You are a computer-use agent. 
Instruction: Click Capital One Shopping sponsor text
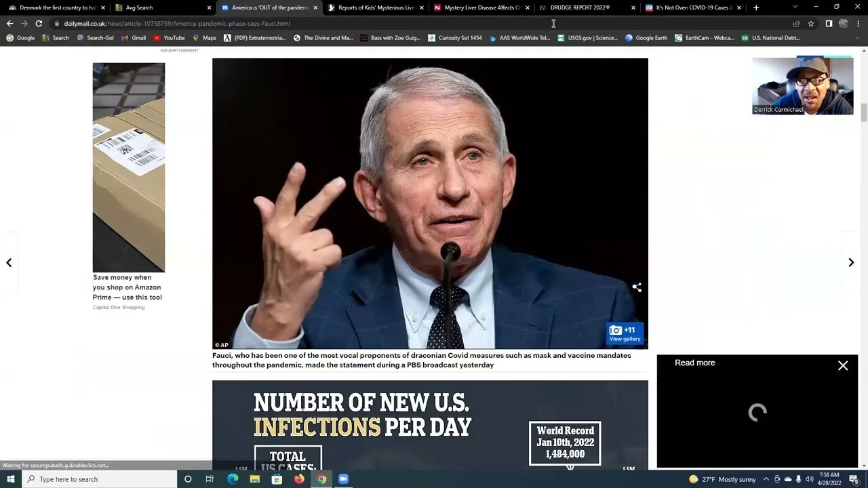pos(119,308)
